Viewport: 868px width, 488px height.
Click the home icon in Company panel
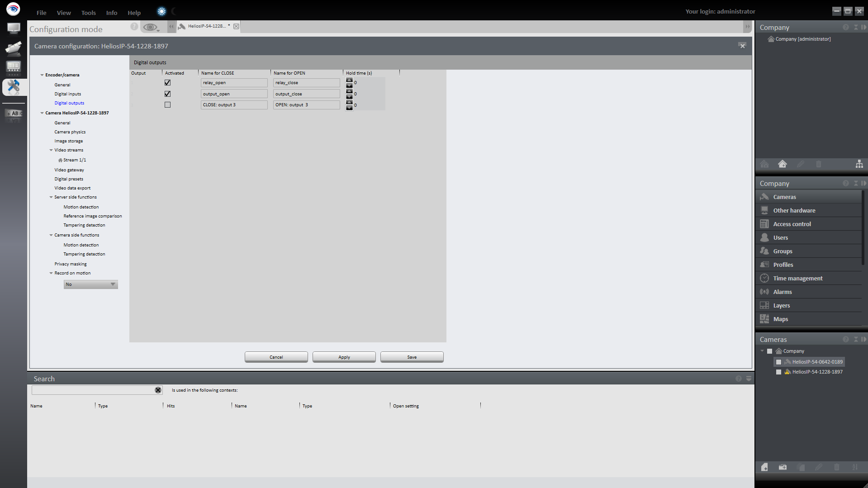tap(782, 164)
